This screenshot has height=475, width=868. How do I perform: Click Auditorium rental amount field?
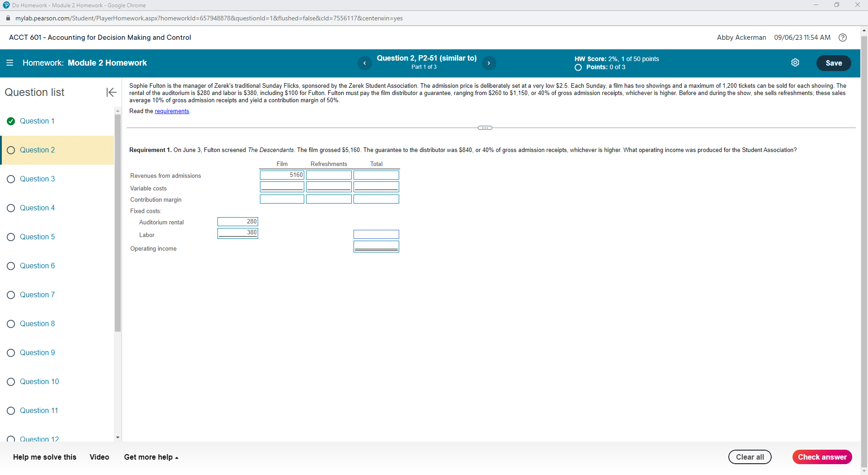(238, 222)
